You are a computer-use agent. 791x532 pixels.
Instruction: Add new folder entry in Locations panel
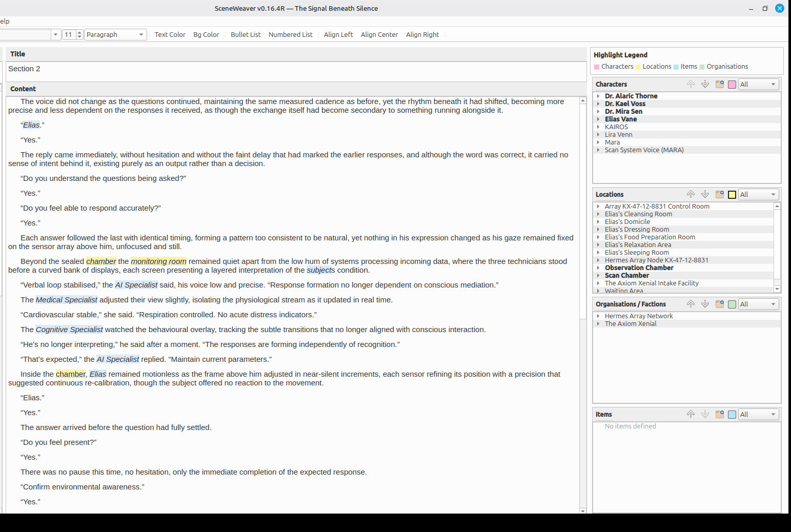(x=720, y=194)
